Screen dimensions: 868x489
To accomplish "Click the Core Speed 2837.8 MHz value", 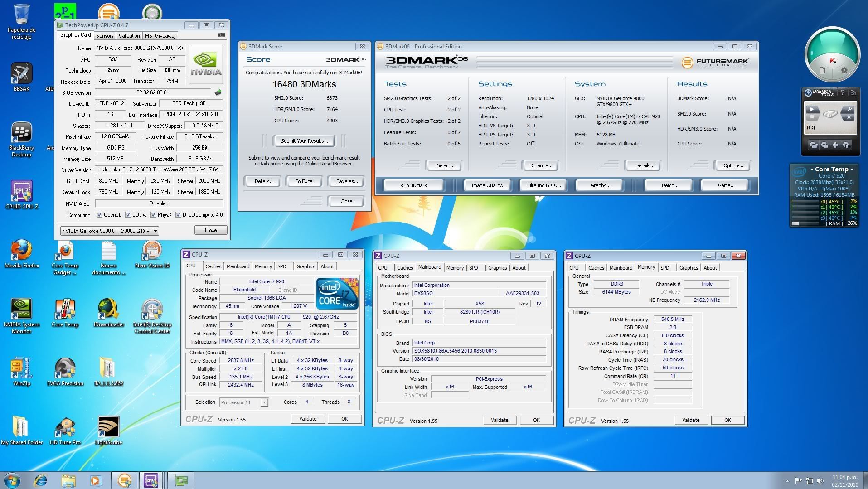I will point(241,361).
